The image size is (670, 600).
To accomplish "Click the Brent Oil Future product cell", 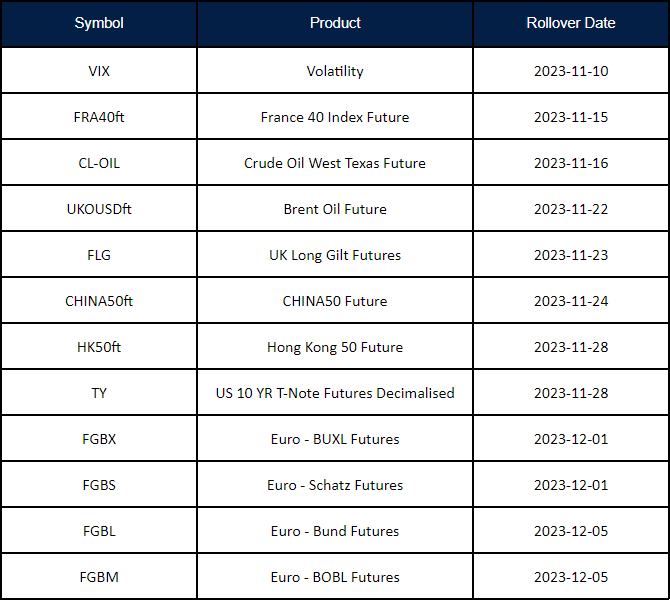I will click(335, 209).
